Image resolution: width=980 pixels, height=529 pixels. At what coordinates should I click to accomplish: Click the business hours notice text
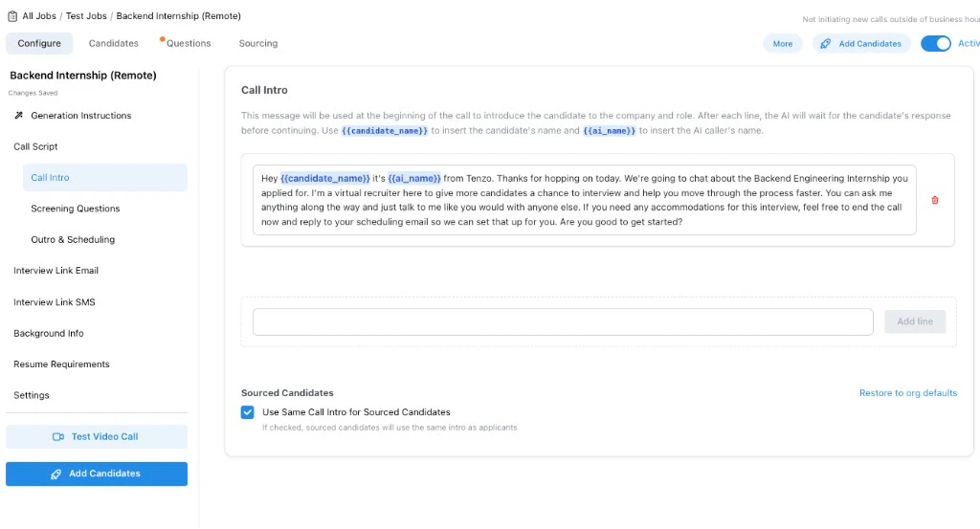[891, 19]
